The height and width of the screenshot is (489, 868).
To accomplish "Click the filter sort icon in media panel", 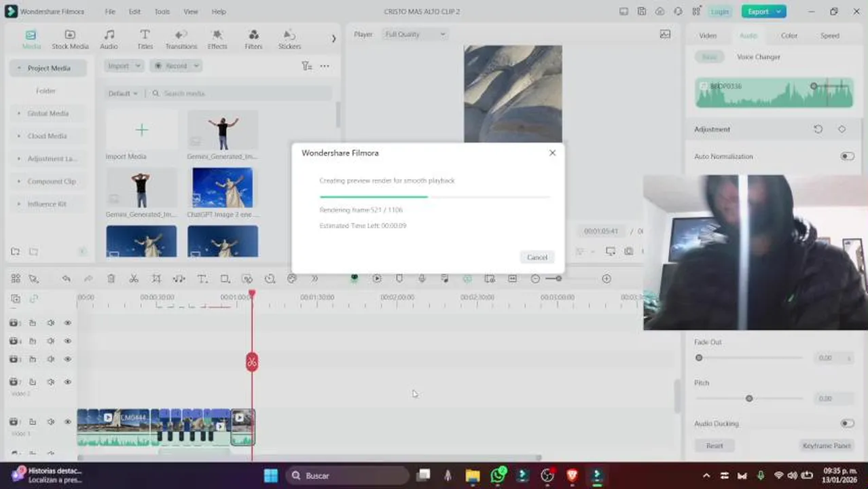I will (x=307, y=66).
